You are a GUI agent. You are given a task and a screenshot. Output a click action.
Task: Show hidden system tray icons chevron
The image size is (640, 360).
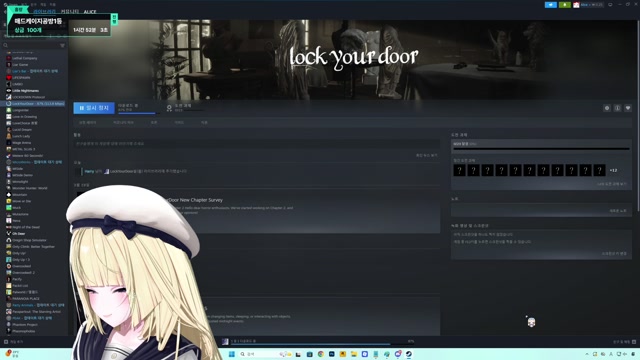(587, 354)
